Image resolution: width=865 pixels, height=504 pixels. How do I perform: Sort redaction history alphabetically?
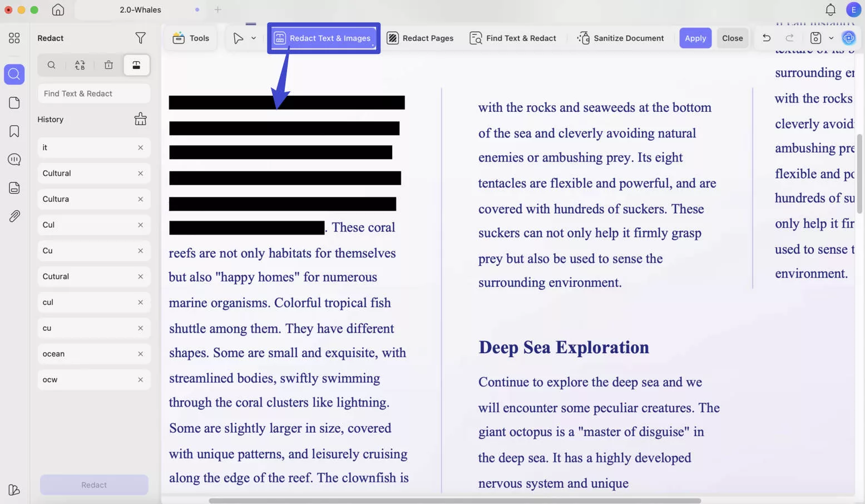[x=80, y=65]
